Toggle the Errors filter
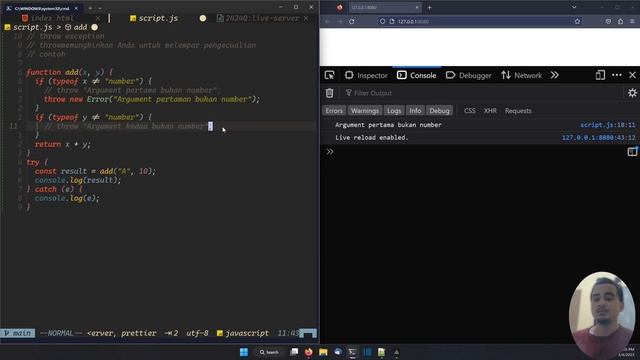 (x=334, y=111)
